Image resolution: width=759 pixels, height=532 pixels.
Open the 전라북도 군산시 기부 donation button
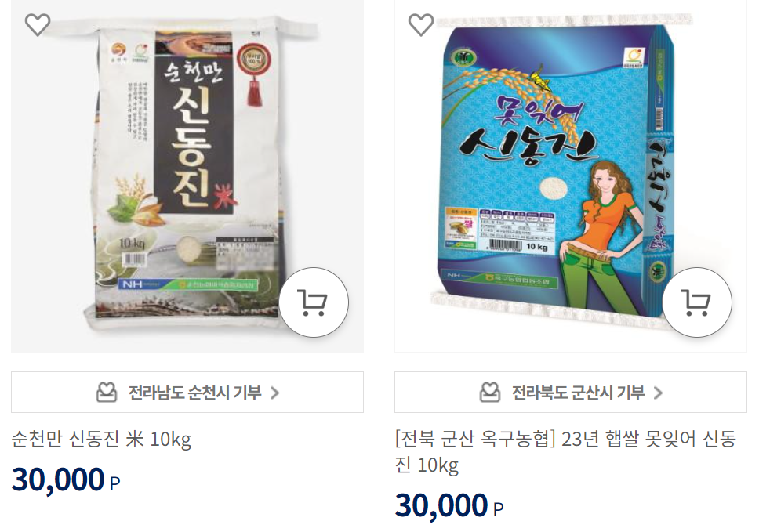click(571, 393)
